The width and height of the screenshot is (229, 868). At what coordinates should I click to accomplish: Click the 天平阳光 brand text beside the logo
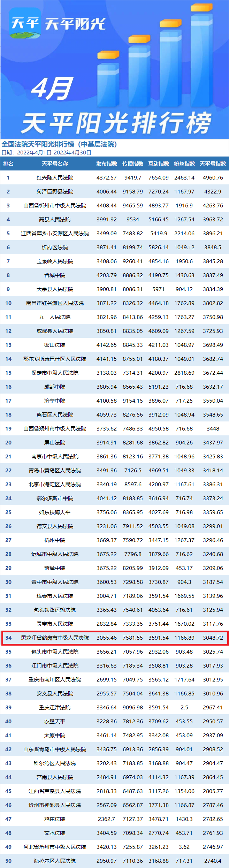(x=75, y=24)
